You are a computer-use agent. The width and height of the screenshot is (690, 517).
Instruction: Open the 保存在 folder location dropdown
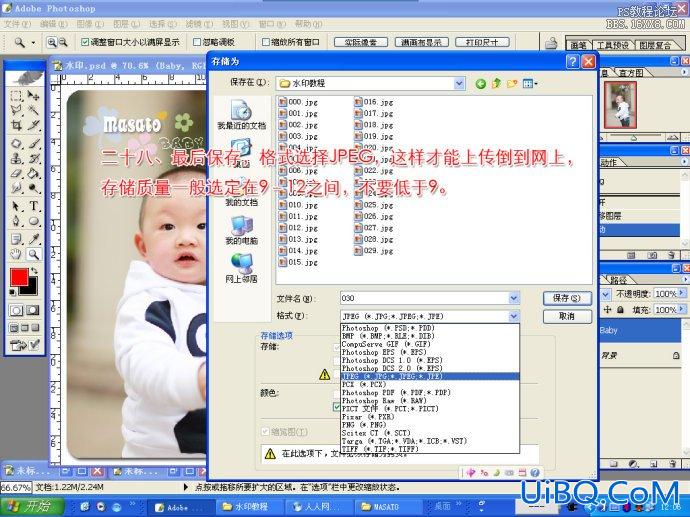459,83
